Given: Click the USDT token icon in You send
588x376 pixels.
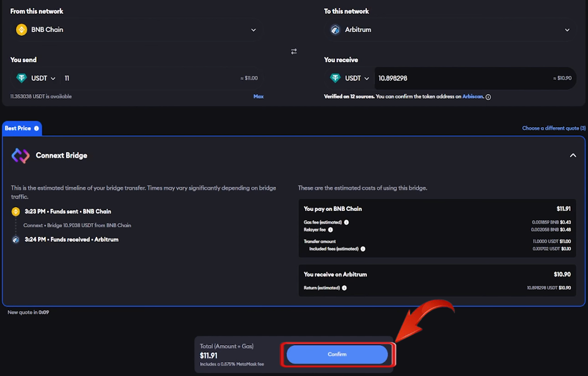Looking at the screenshot, I should tap(21, 78).
